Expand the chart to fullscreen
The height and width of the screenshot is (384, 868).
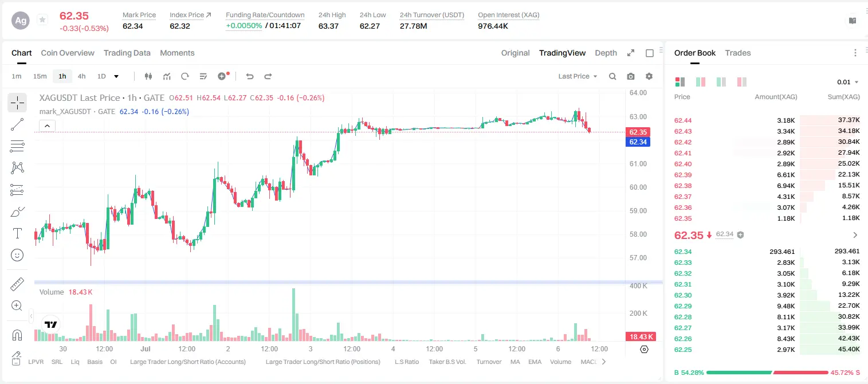(x=631, y=53)
